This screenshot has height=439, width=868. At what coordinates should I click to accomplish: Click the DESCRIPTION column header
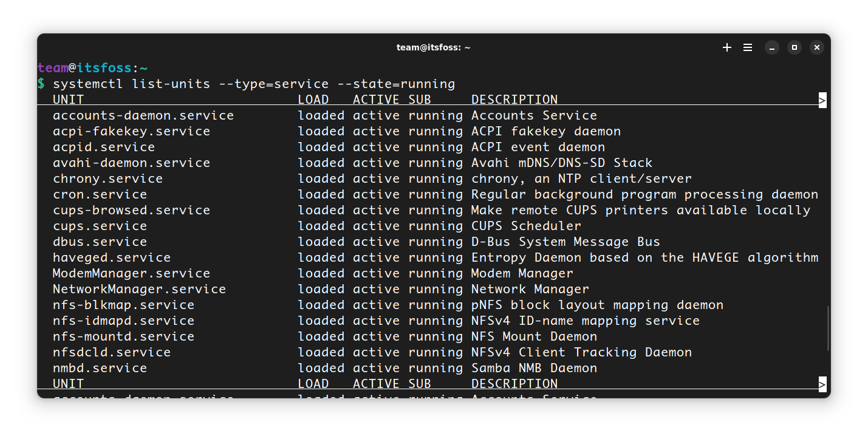click(514, 99)
